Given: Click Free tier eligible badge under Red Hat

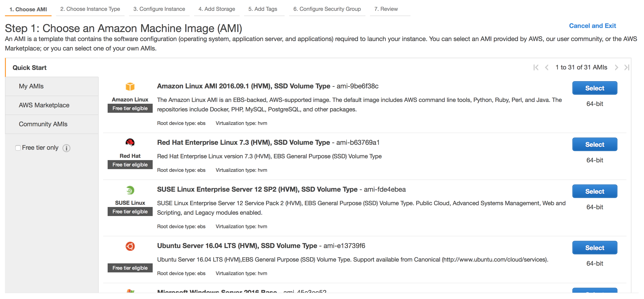Looking at the screenshot, I should coord(130,165).
